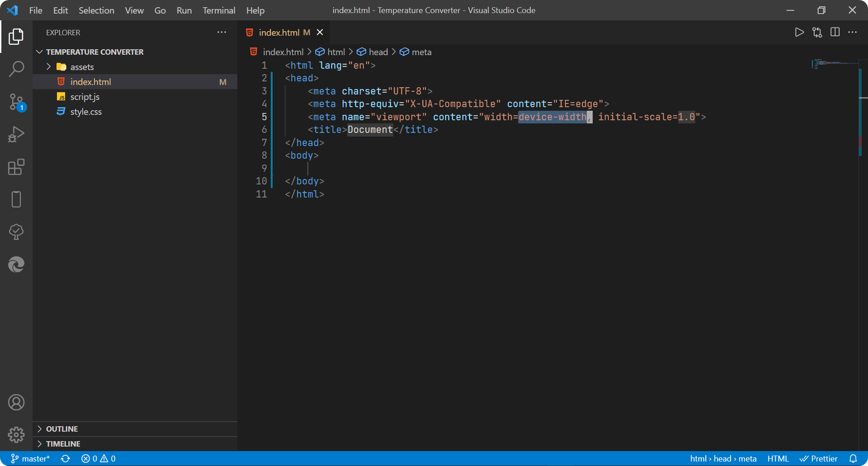Open the Source Control view

16,102
